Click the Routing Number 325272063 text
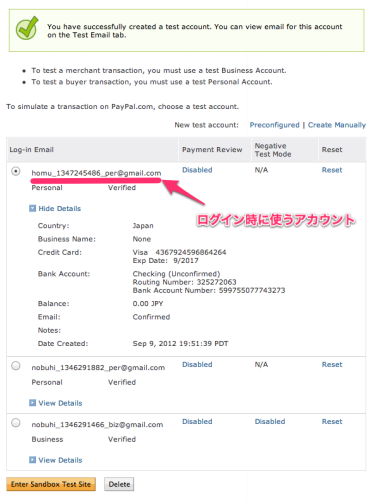The width and height of the screenshot is (370, 500). click(184, 282)
